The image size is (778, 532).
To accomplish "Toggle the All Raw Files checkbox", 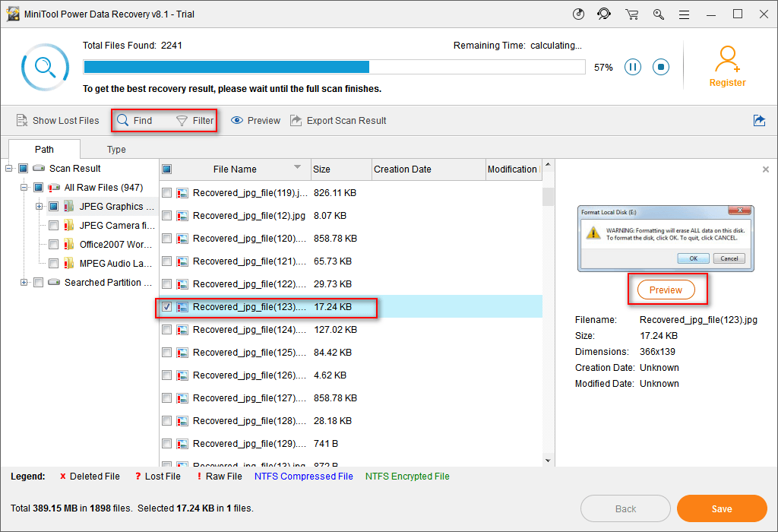I will pos(38,188).
